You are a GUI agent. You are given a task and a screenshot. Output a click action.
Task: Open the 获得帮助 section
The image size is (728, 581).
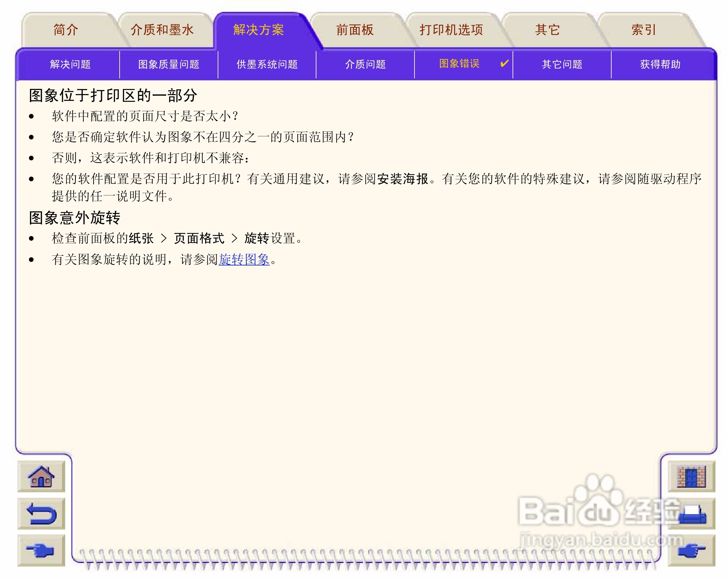tap(660, 64)
